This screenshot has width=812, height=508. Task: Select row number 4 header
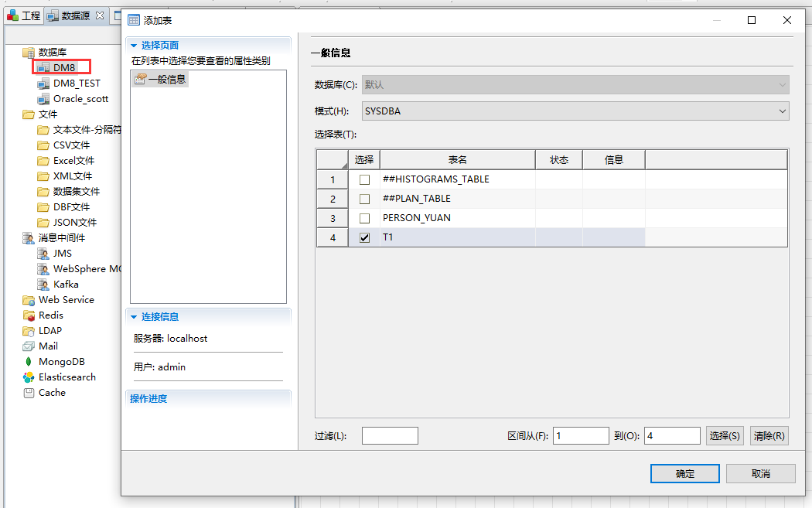333,237
